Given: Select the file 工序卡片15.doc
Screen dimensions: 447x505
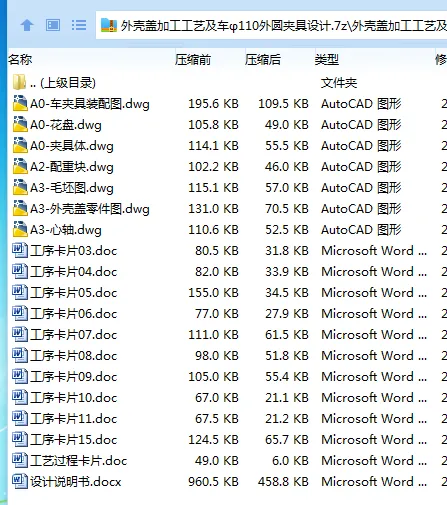Looking at the screenshot, I should pos(74,440).
